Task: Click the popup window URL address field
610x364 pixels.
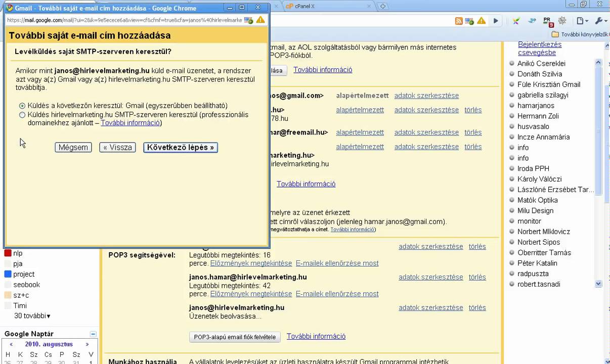Action: 124,20
